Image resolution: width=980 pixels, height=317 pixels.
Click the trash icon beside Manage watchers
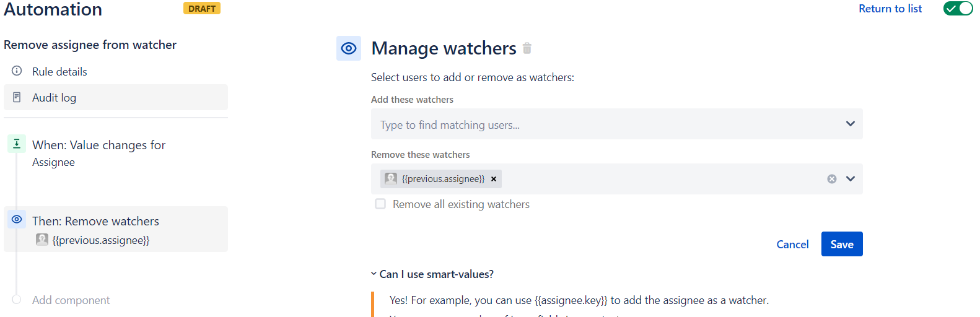coord(527,48)
